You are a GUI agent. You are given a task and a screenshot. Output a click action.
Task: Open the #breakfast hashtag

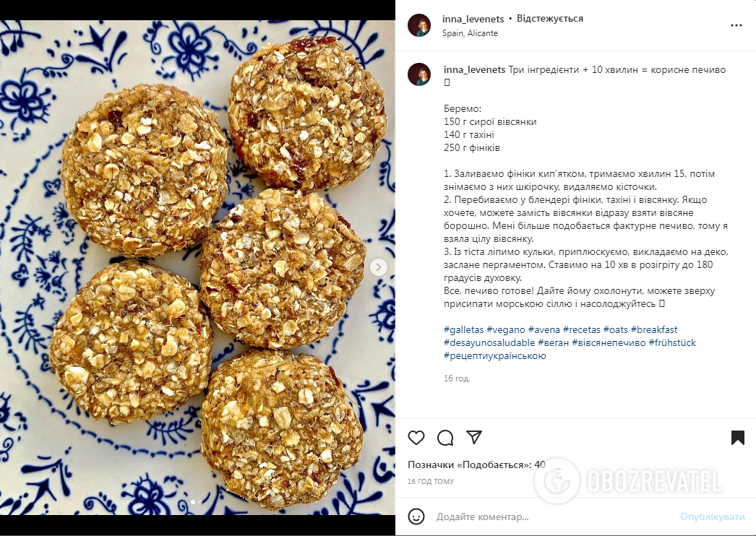click(654, 329)
